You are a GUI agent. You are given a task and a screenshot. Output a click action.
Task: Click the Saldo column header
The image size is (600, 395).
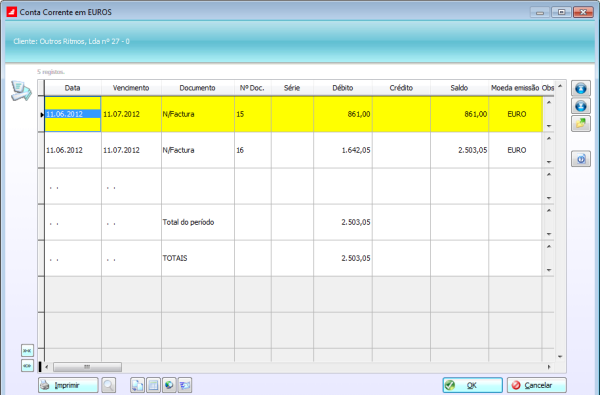(x=459, y=88)
